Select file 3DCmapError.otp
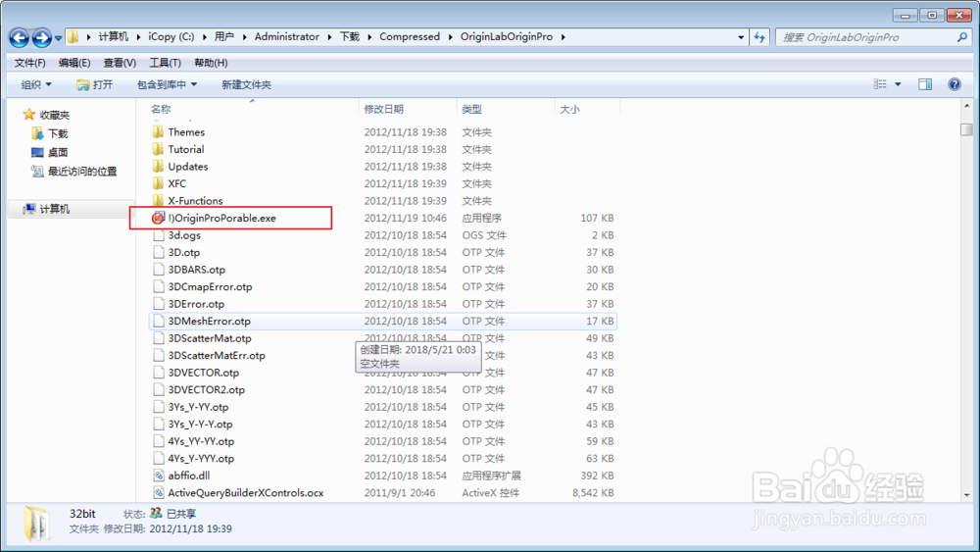 [x=210, y=286]
